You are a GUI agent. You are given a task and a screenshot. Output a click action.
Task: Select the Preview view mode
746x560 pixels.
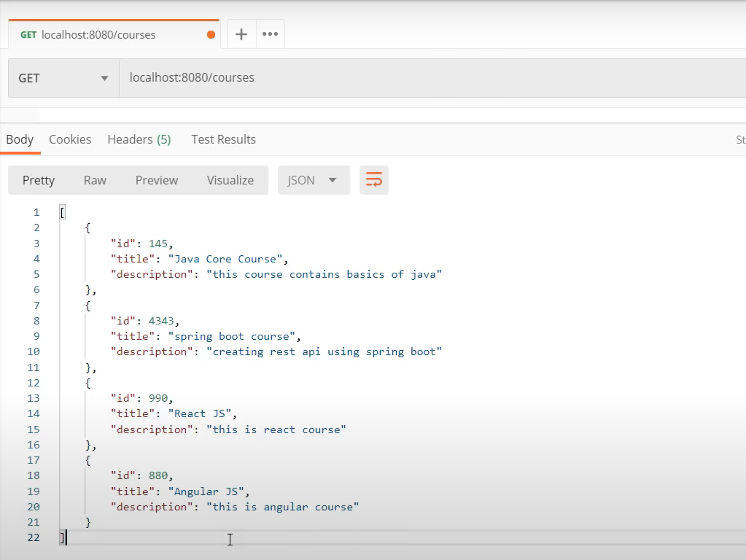[x=157, y=180]
